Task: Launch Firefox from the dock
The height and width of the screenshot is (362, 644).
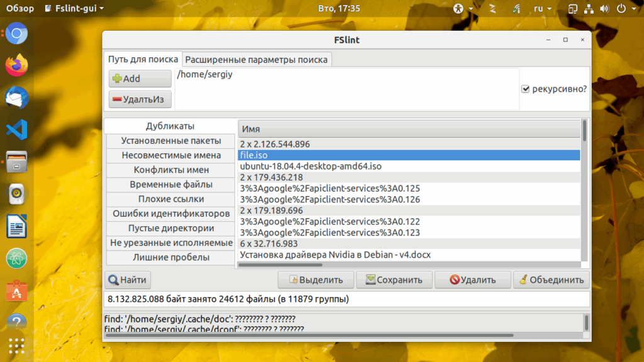Action: 16,65
